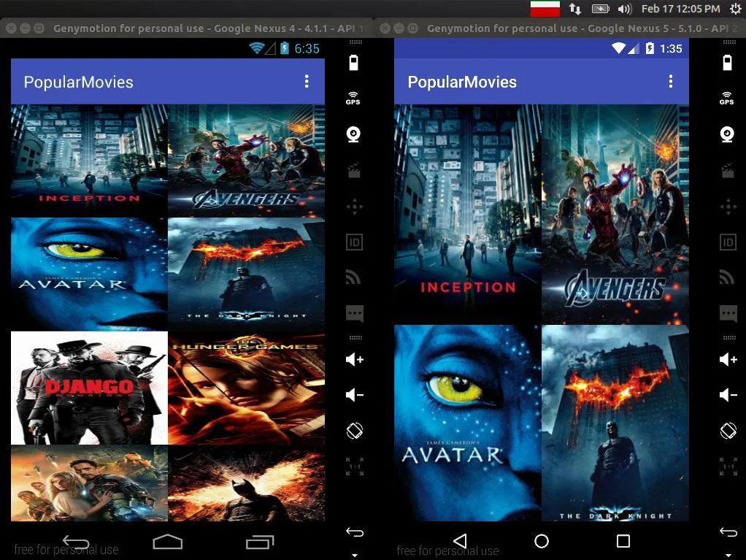
Task: Open network RSS widget in Nexus 4 sidebar
Action: pyautogui.click(x=353, y=277)
